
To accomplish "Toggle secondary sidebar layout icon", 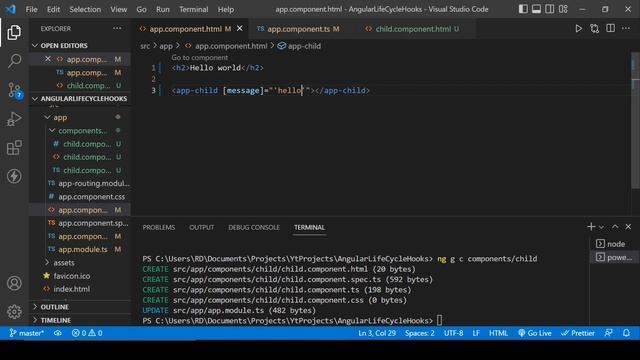I will coord(550,9).
